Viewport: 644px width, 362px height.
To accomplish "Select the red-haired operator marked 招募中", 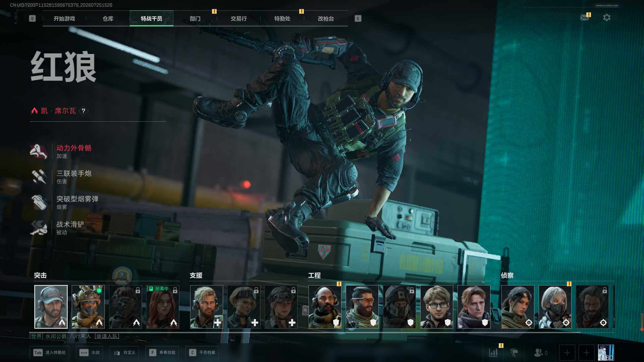I will [162, 307].
